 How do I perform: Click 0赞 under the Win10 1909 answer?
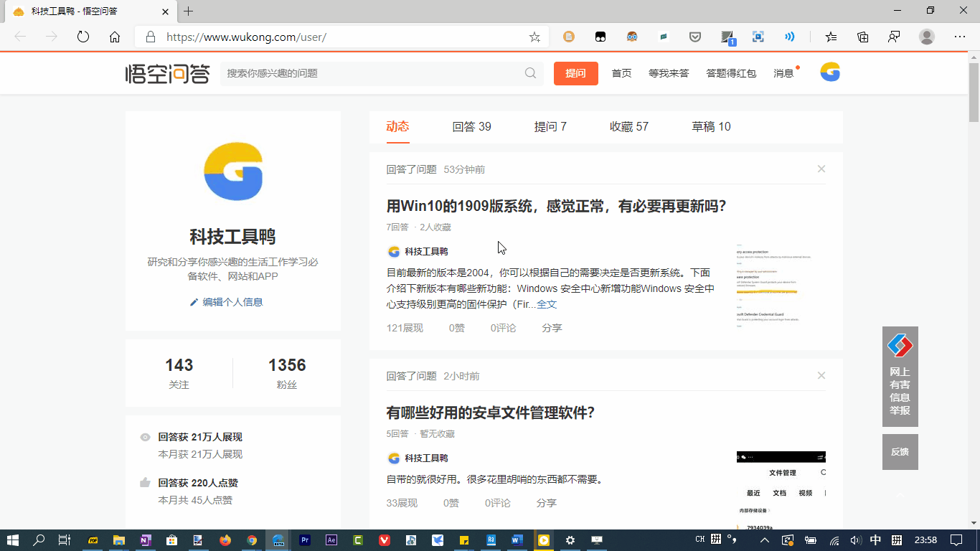pyautogui.click(x=457, y=328)
